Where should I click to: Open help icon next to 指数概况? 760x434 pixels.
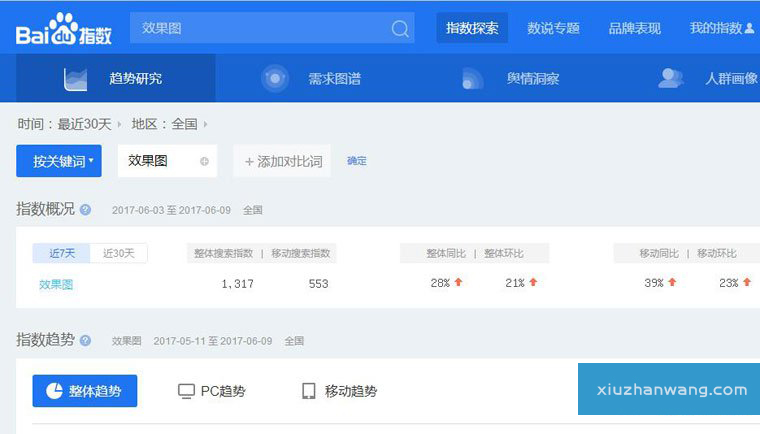coord(85,210)
